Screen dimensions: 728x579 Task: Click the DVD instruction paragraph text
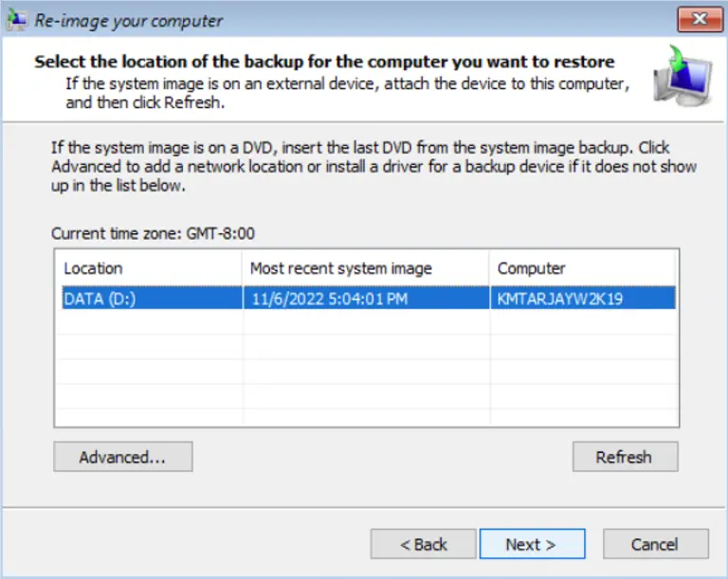pyautogui.click(x=373, y=166)
